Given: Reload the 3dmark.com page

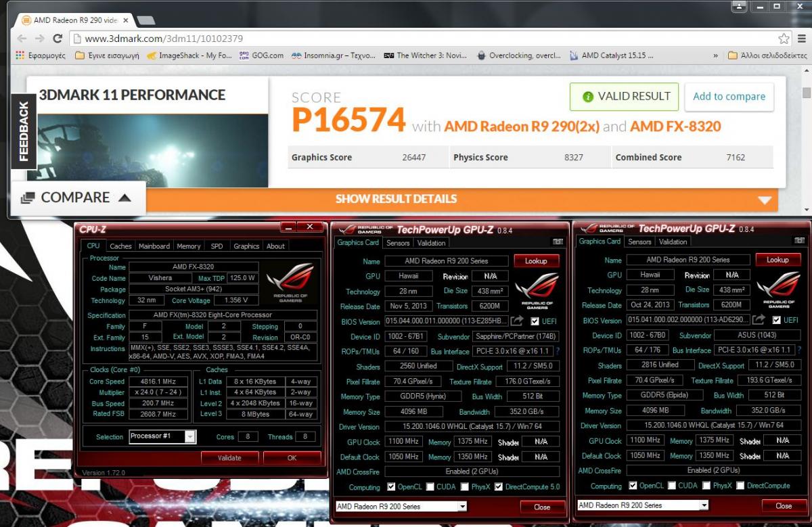Looking at the screenshot, I should [x=58, y=39].
